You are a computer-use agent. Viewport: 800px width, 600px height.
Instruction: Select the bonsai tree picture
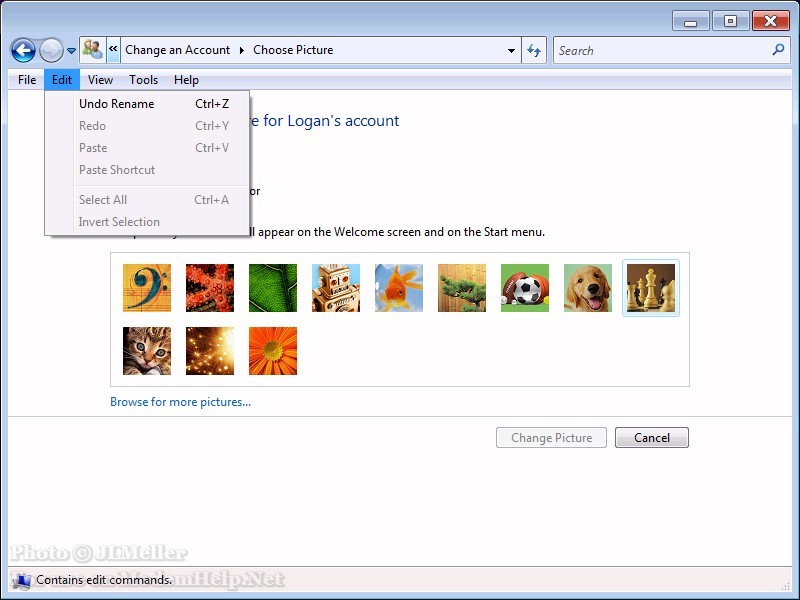462,288
